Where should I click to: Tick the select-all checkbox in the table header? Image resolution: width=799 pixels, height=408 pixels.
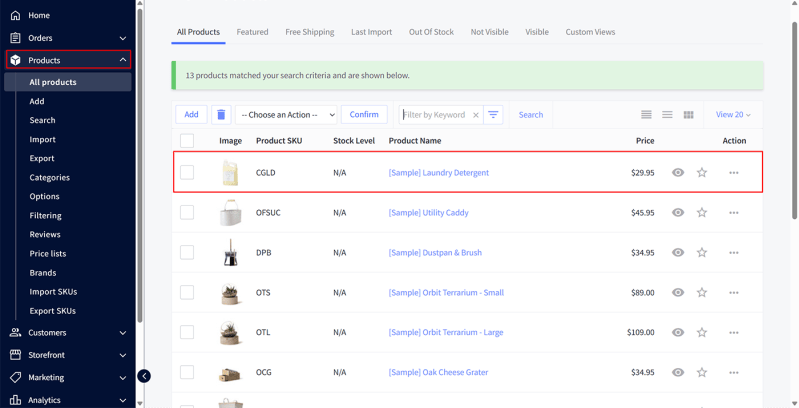[187, 141]
